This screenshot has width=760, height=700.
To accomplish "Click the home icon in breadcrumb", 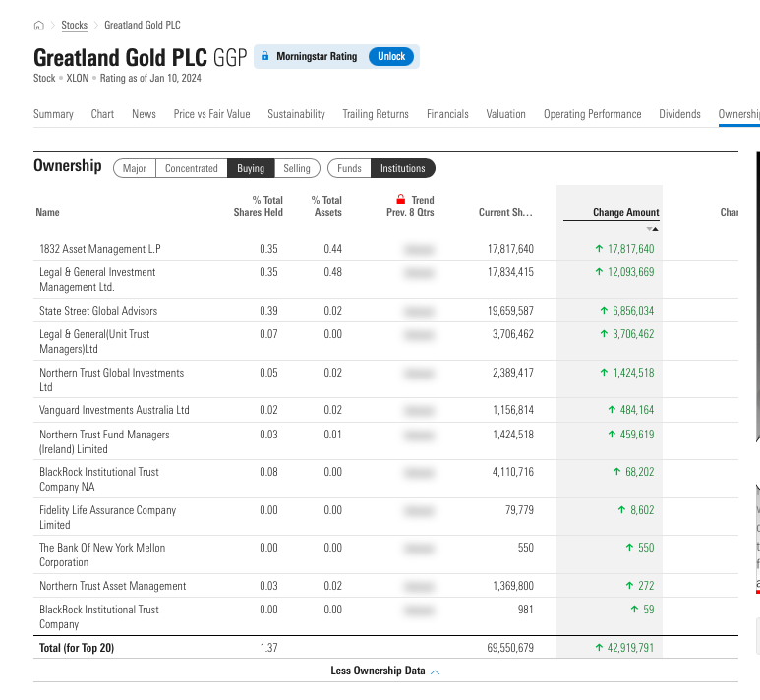I will pos(38,26).
